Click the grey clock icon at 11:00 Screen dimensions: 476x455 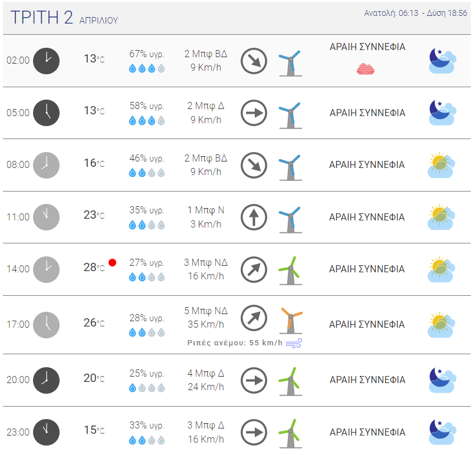46,217
